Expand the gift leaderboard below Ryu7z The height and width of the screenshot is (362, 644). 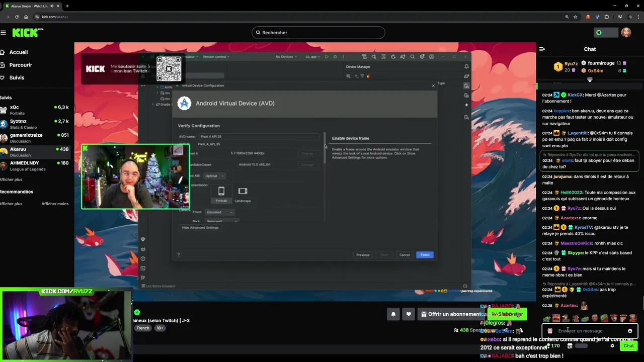[590, 79]
